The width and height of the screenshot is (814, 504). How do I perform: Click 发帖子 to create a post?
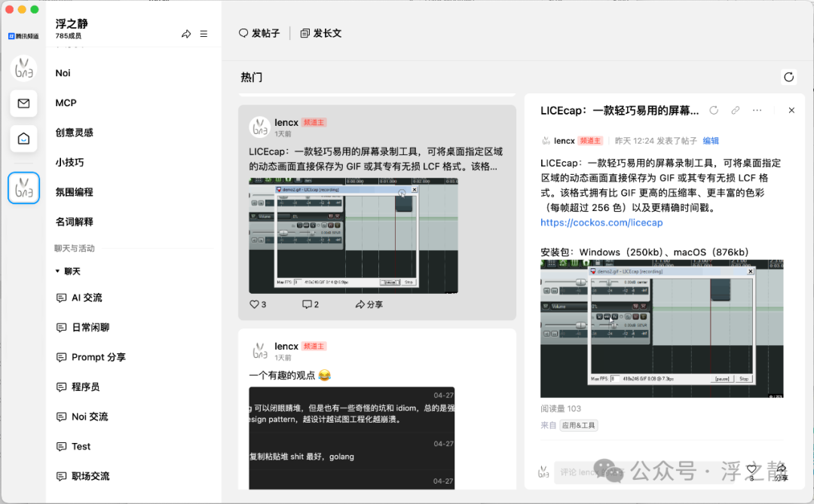pyautogui.click(x=259, y=33)
